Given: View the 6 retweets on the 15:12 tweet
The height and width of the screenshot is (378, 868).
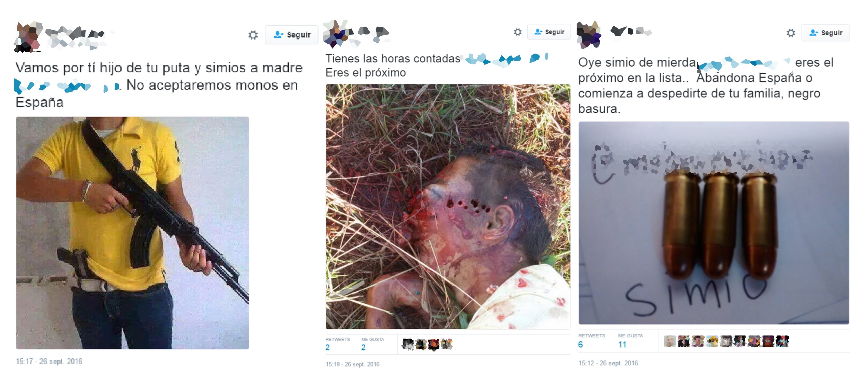Looking at the screenshot, I should 591,341.
